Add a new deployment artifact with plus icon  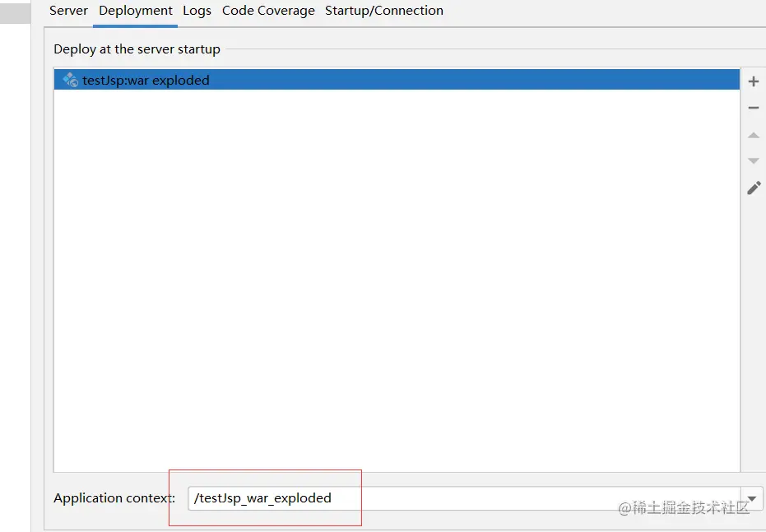tap(754, 81)
